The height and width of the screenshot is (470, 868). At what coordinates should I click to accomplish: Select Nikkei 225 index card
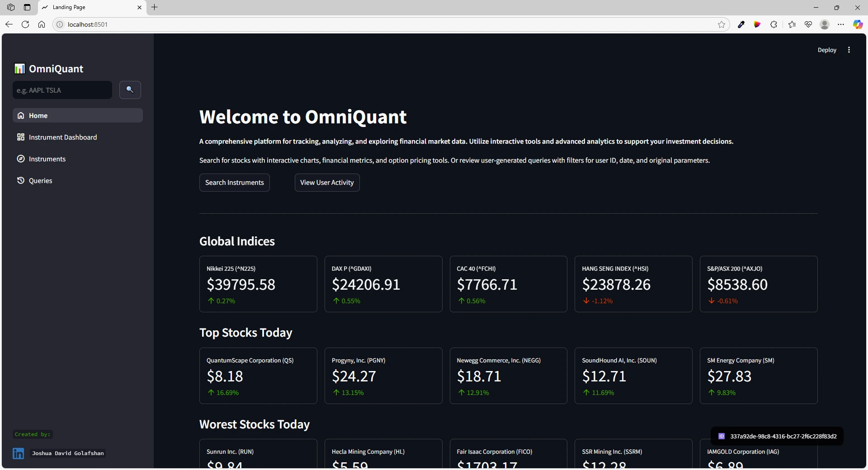pyautogui.click(x=258, y=284)
